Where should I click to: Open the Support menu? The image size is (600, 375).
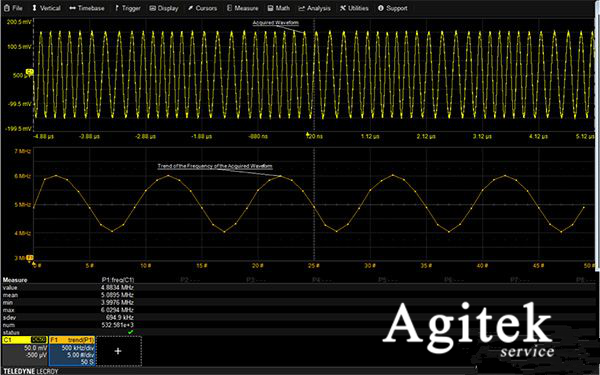pyautogui.click(x=393, y=8)
